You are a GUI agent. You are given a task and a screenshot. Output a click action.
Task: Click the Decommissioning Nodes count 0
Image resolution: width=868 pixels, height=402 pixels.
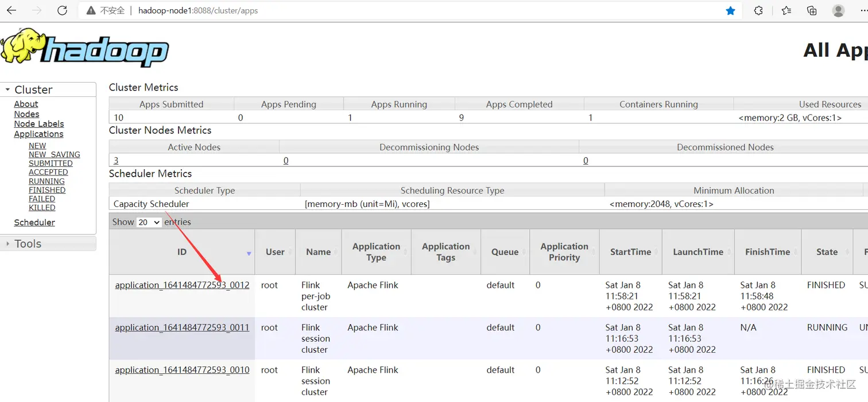[x=286, y=161]
